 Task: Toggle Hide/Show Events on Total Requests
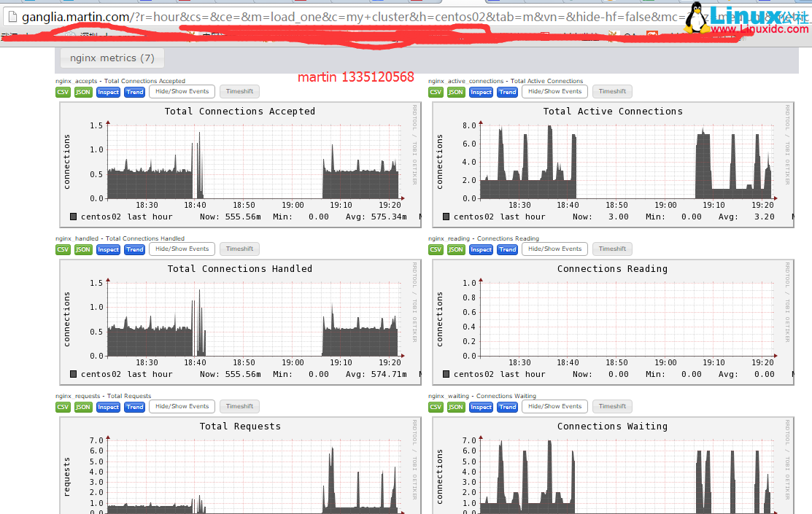tap(182, 407)
